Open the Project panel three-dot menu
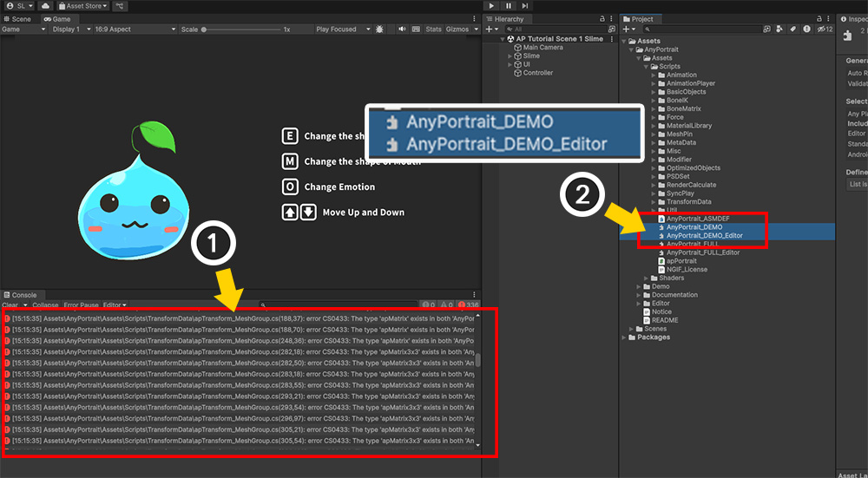The height and width of the screenshot is (478, 868). pos(829,19)
